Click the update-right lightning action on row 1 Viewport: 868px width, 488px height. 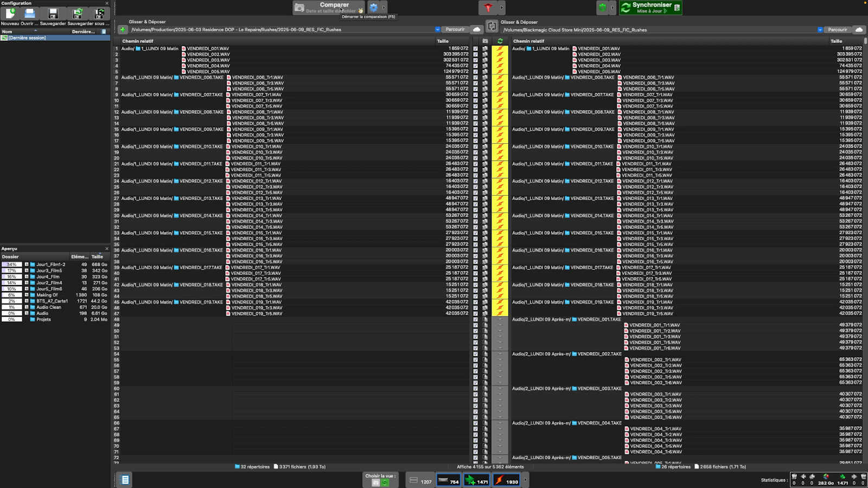click(500, 48)
